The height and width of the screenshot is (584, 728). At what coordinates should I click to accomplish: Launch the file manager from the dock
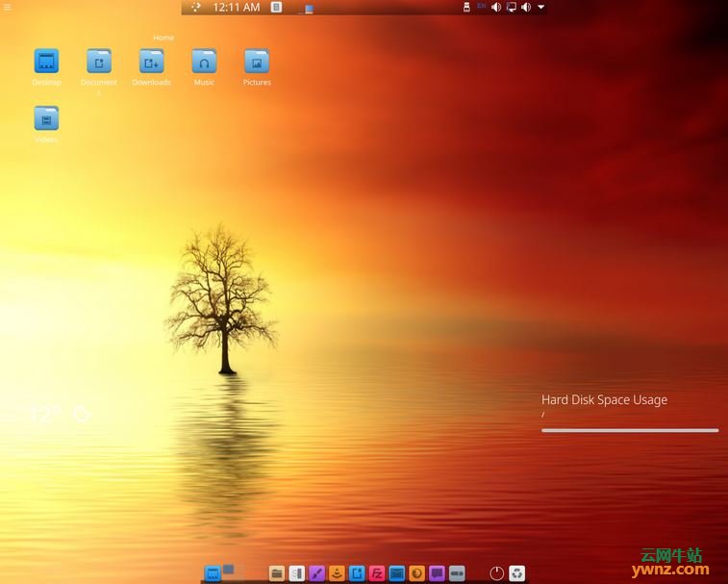click(x=277, y=573)
